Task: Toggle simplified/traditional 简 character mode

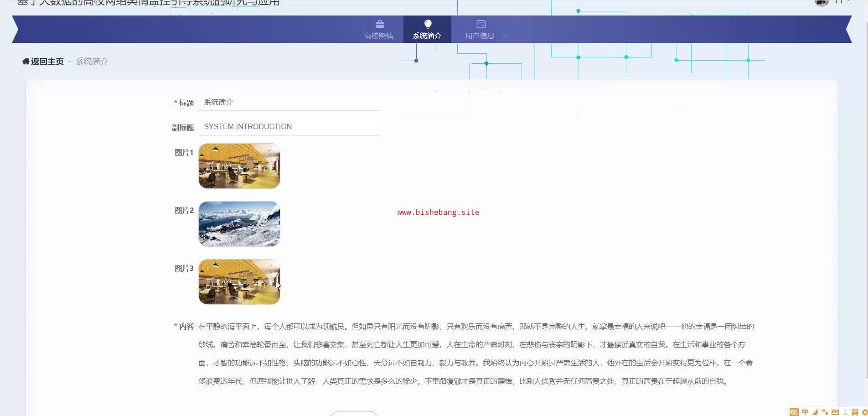Action: point(855,412)
